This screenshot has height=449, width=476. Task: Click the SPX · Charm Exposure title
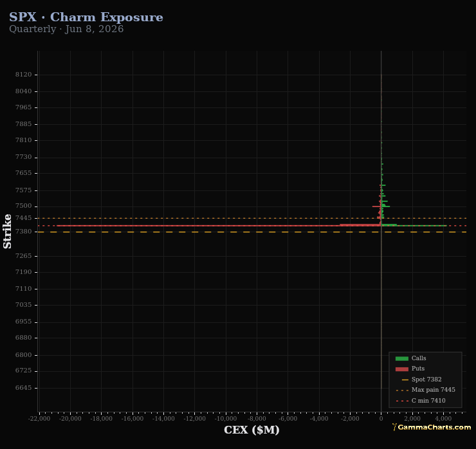click(86, 17)
